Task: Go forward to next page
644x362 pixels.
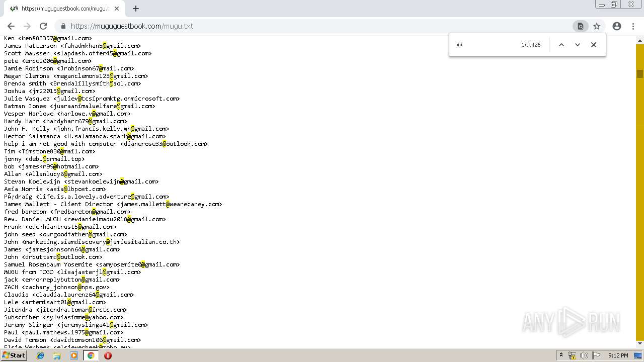Action: tap(27, 26)
